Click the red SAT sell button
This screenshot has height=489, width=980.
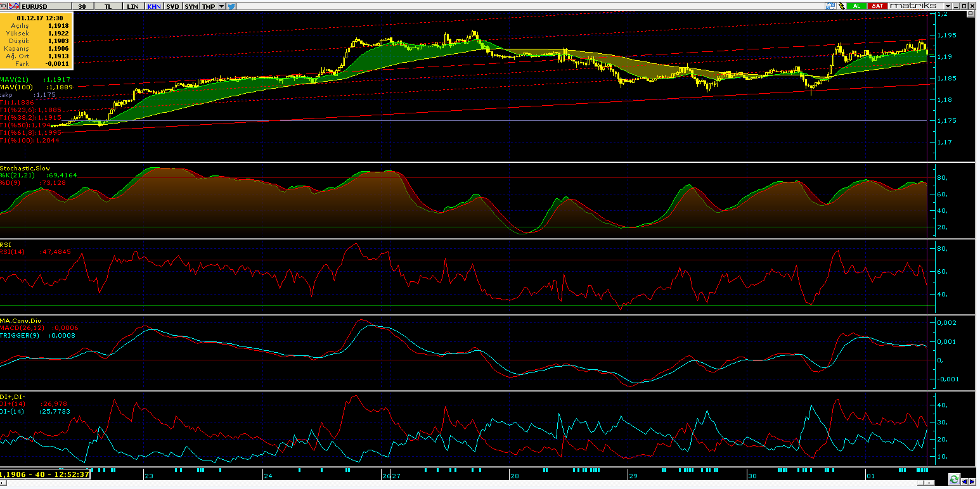click(x=877, y=6)
